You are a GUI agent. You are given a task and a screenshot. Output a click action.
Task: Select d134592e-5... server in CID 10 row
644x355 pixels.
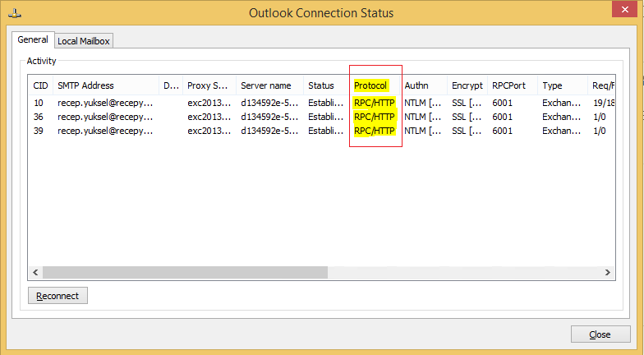point(269,103)
